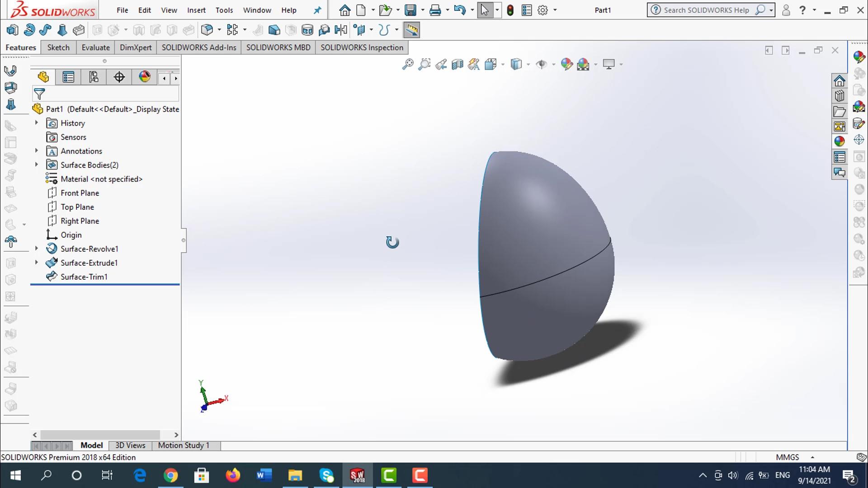Open the ConfigurationManager tab icon

(x=94, y=77)
